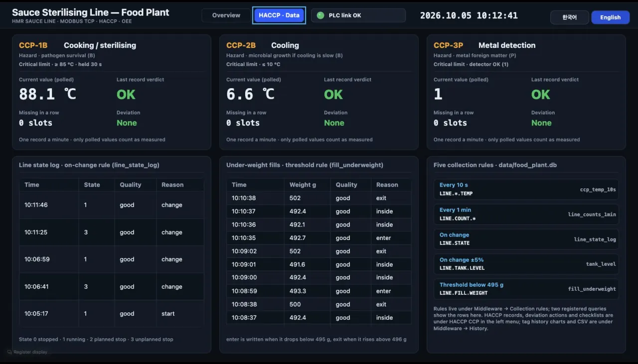Image resolution: width=638 pixels, height=364 pixels.
Task: Click the Cooking / sterilising card title
Action: click(x=100, y=45)
